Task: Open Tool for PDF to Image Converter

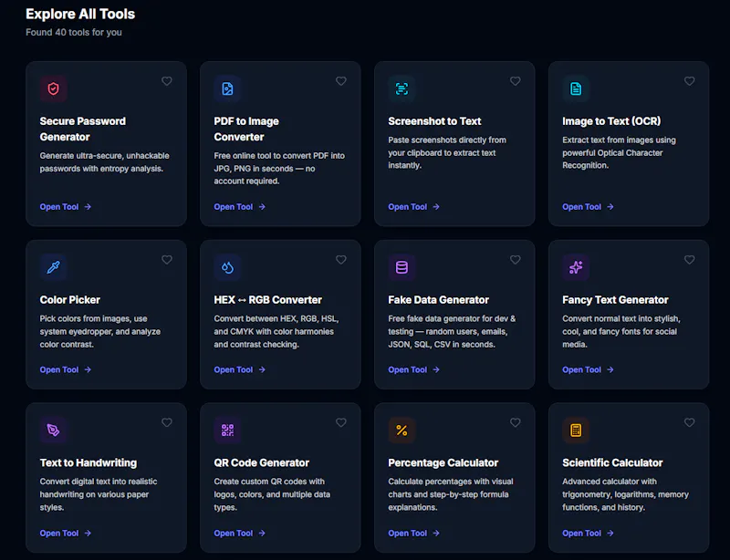Action: 240,207
